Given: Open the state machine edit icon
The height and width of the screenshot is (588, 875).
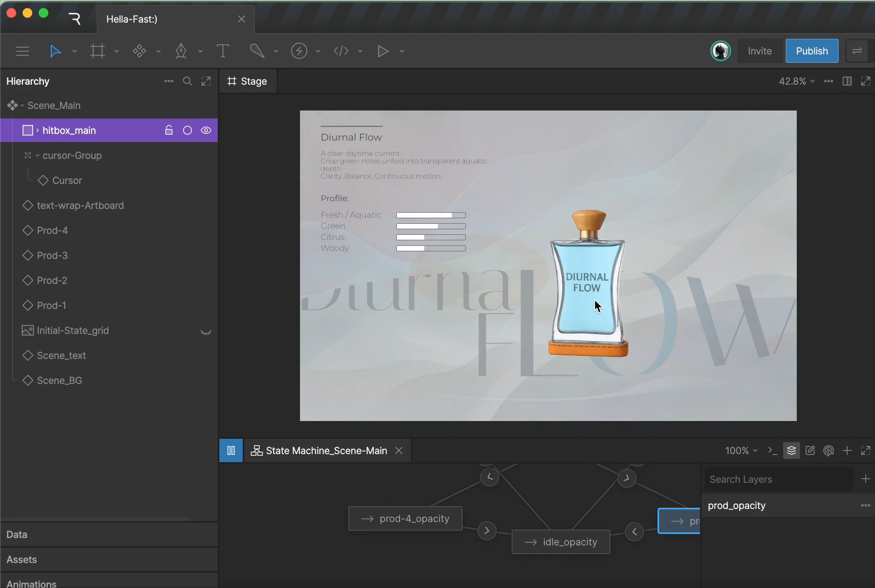Looking at the screenshot, I should pyautogui.click(x=810, y=450).
